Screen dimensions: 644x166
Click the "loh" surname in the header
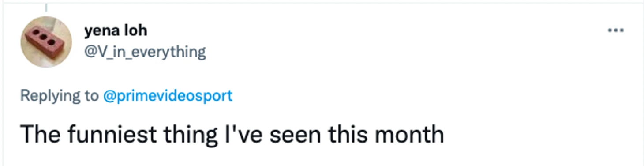[136, 31]
